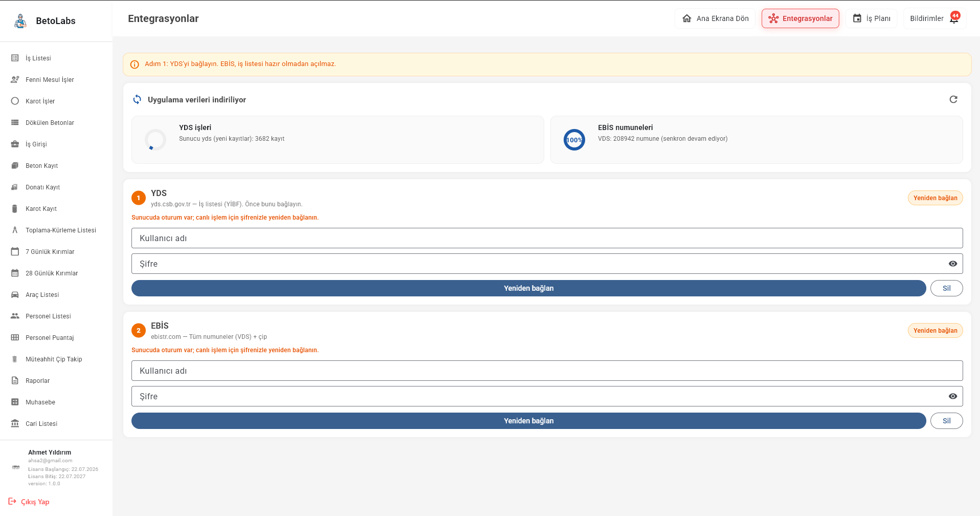Image resolution: width=980 pixels, height=516 pixels.
Task: Click the notifications bell icon
Action: coord(954,19)
